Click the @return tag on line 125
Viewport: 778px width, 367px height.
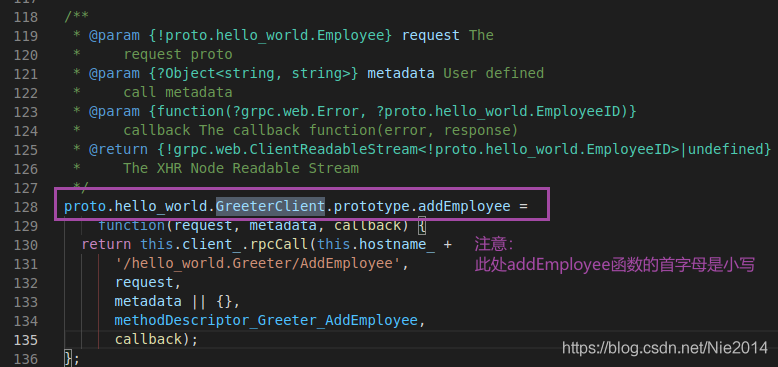point(118,149)
